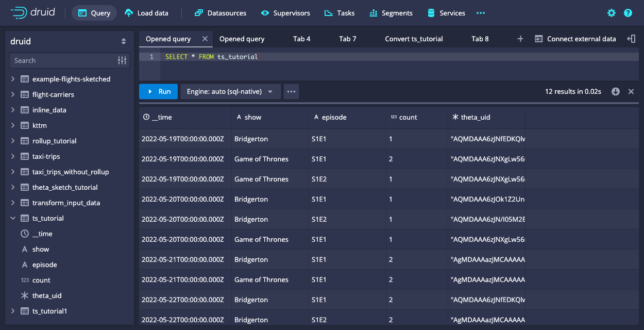644x330 pixels.
Task: Click Connect external data
Action: (575, 39)
